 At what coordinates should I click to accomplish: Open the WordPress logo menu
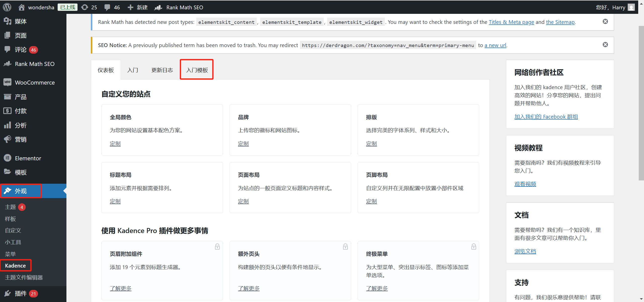tap(7, 7)
